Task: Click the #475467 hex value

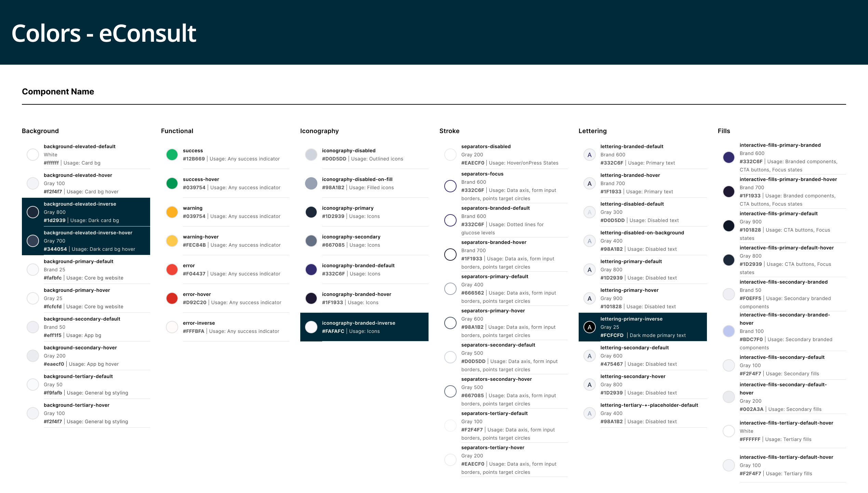Action: [612, 364]
